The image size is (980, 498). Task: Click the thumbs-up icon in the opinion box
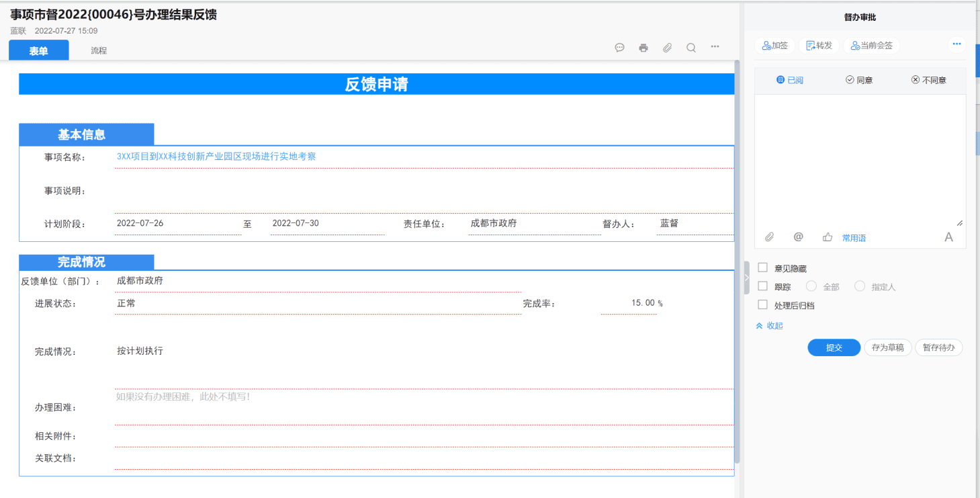click(828, 237)
